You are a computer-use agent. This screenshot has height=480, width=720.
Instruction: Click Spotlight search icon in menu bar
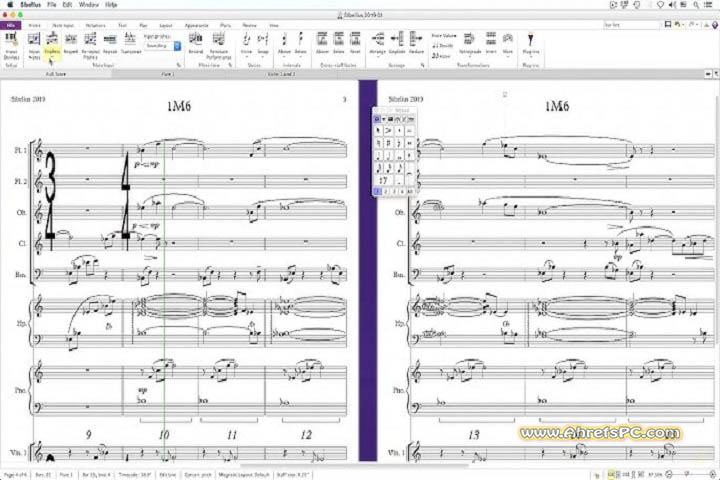(x=696, y=5)
